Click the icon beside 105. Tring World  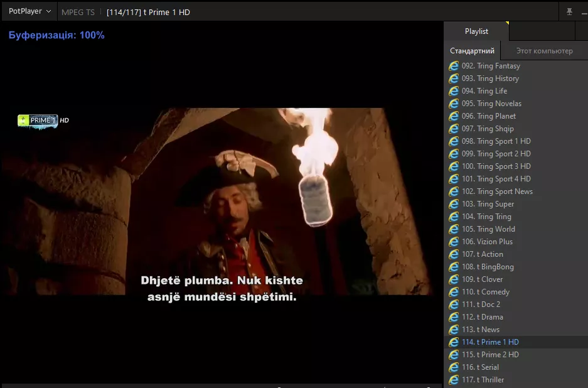click(454, 229)
